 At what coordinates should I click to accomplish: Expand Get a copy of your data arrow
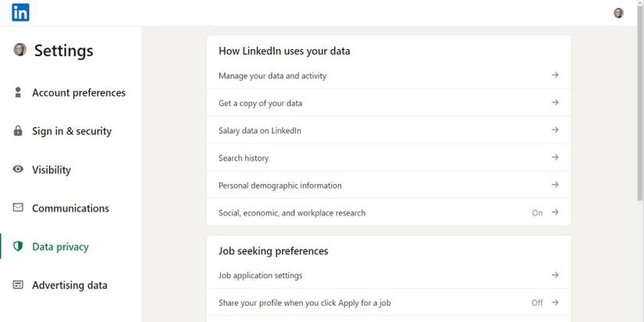click(x=555, y=103)
